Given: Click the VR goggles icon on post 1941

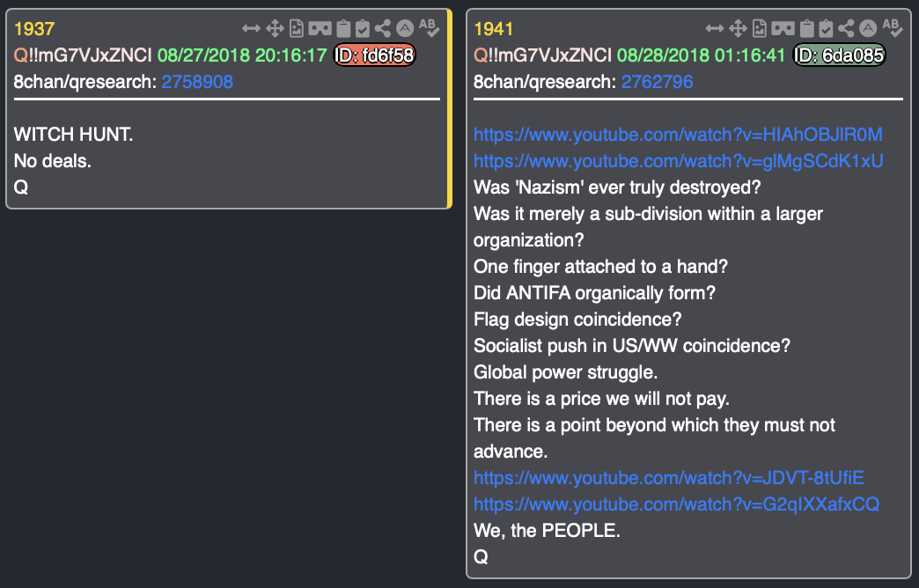Looking at the screenshot, I should (783, 28).
